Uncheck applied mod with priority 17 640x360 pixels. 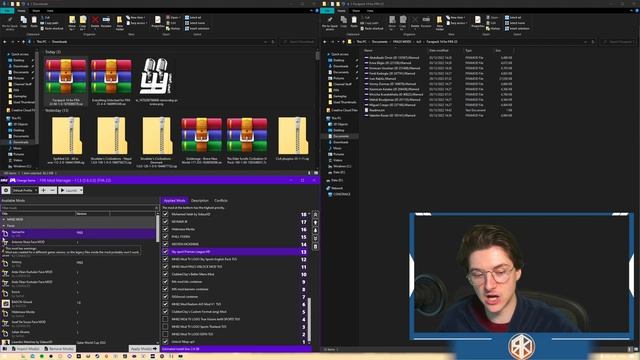pos(165,222)
